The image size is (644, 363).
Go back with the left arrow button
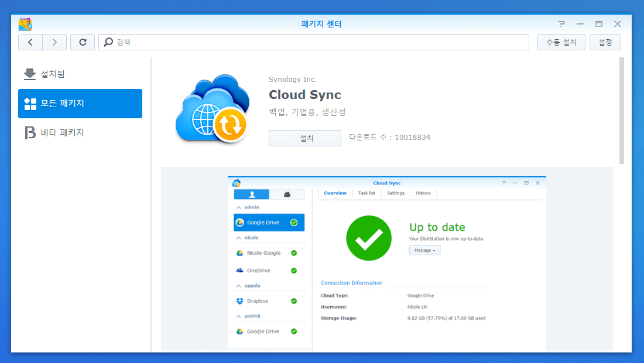[x=30, y=42]
